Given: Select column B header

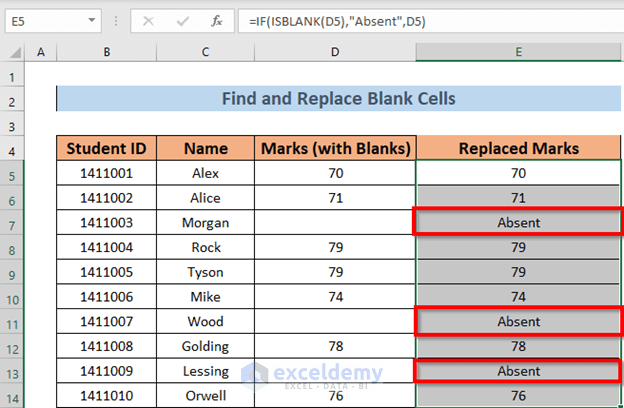Looking at the screenshot, I should pos(106,52).
